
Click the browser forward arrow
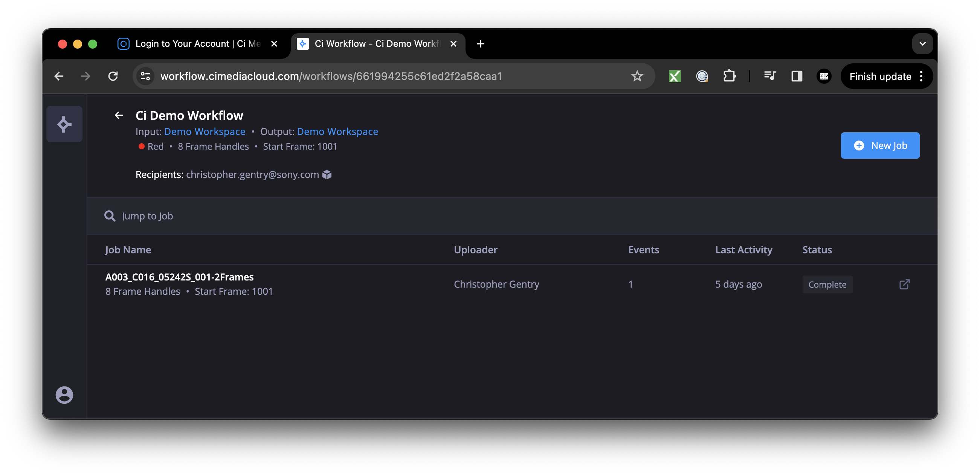[86, 76]
